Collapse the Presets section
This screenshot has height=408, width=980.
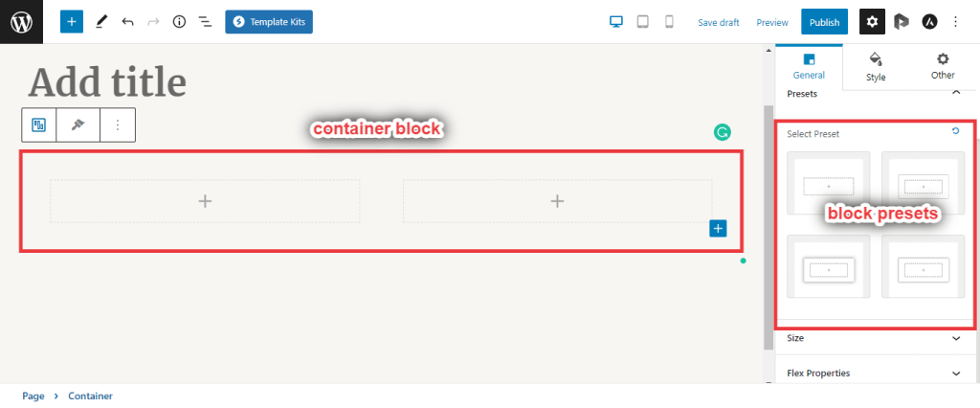coord(955,94)
